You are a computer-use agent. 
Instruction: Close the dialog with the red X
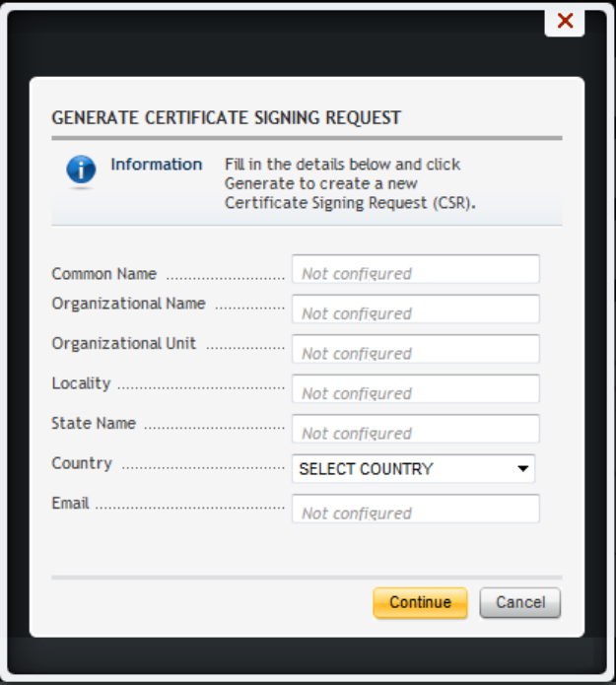[565, 21]
